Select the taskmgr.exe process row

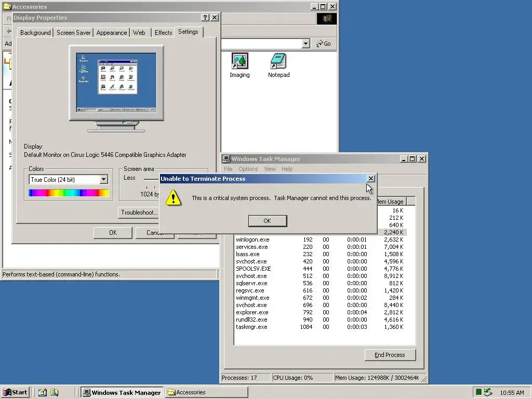[x=320, y=327]
